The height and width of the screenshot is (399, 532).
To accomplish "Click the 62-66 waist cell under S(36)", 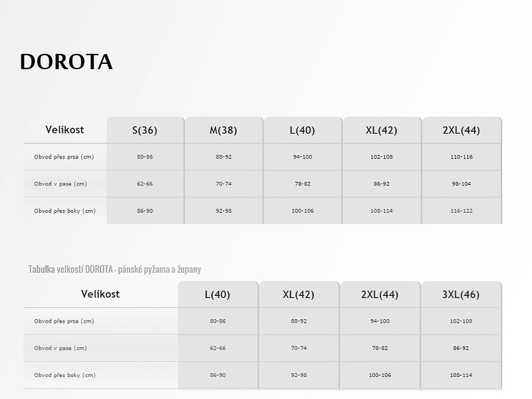I will (145, 184).
